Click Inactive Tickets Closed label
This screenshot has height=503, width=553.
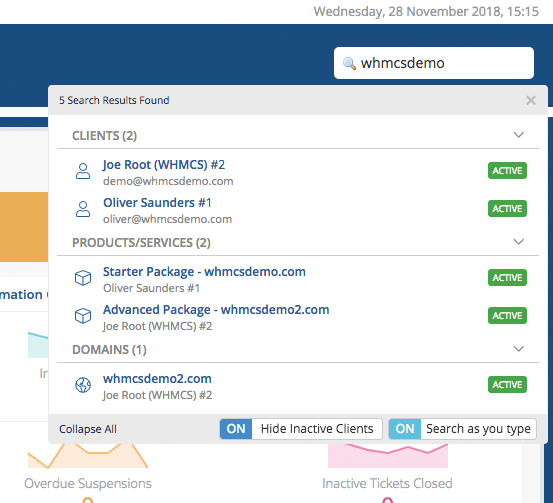click(387, 483)
